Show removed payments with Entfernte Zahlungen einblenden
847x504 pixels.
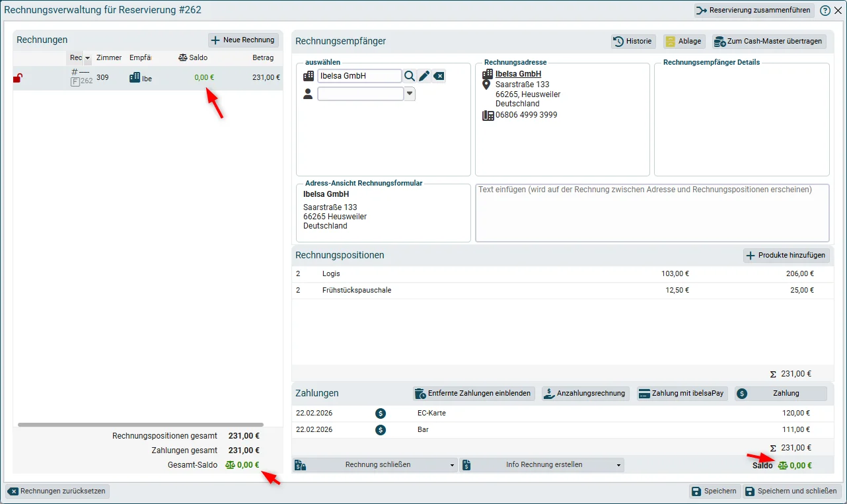[474, 394]
